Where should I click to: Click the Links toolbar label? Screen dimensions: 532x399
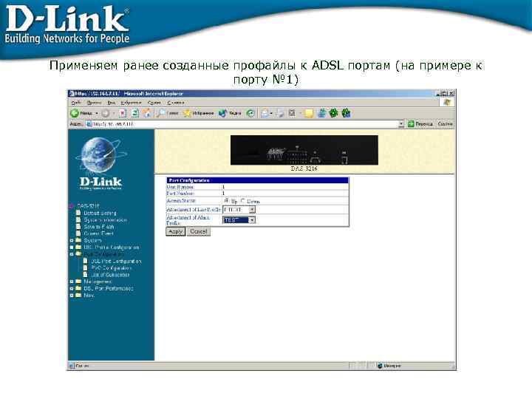click(x=445, y=124)
